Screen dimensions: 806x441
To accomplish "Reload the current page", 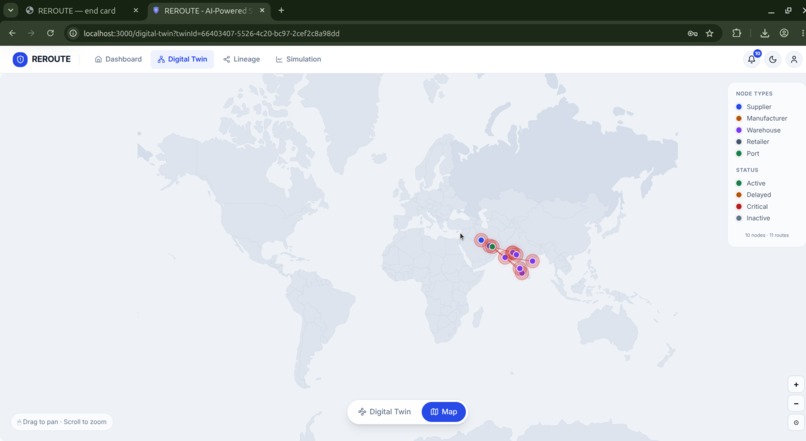I will 50,33.
